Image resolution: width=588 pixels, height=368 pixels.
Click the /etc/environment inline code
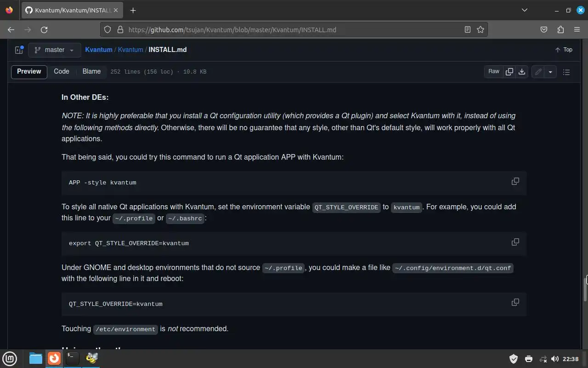coord(126,329)
